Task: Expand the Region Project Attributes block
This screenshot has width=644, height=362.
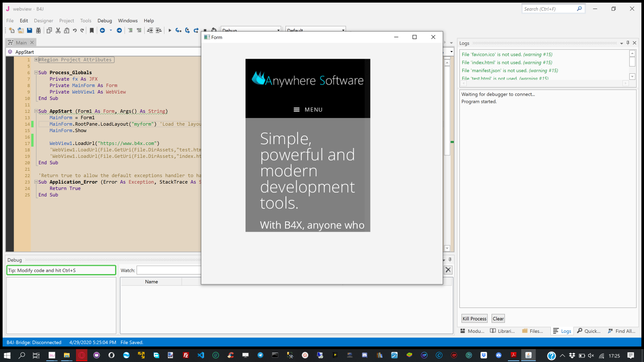Action: point(36,60)
